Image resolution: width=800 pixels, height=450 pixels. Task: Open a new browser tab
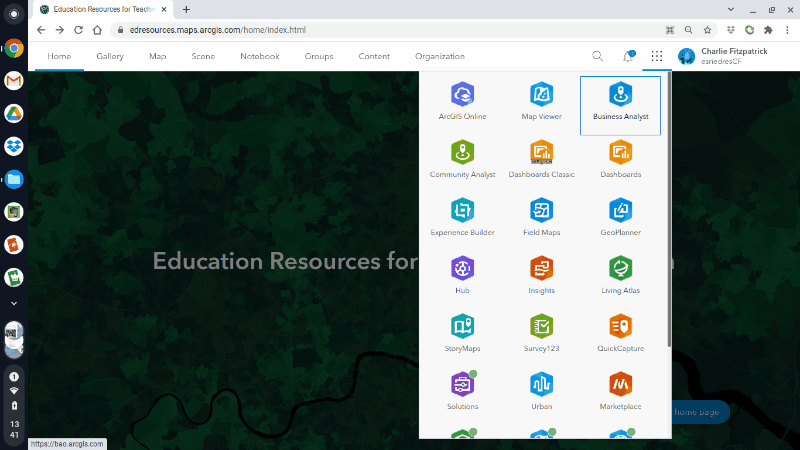pyautogui.click(x=186, y=9)
